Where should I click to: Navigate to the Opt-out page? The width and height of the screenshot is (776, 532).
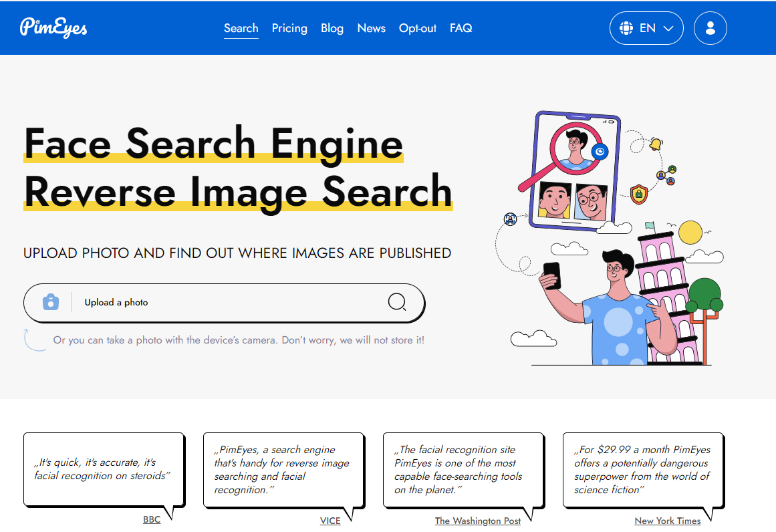pyautogui.click(x=418, y=28)
